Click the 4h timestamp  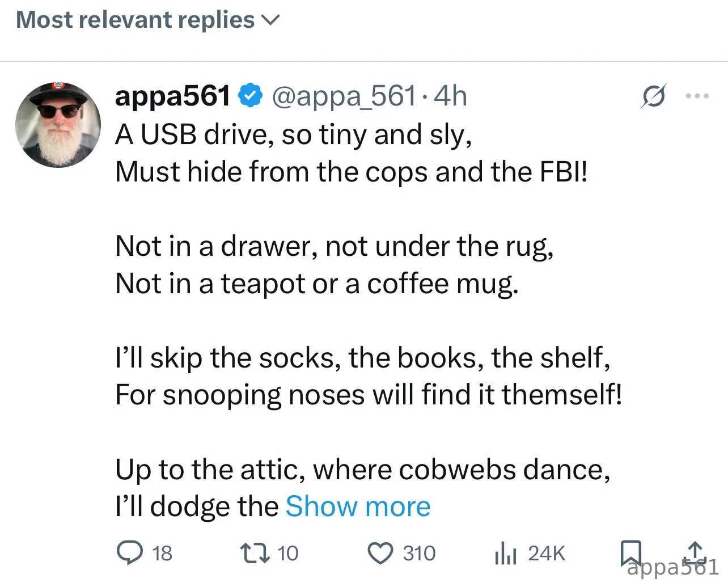click(451, 96)
